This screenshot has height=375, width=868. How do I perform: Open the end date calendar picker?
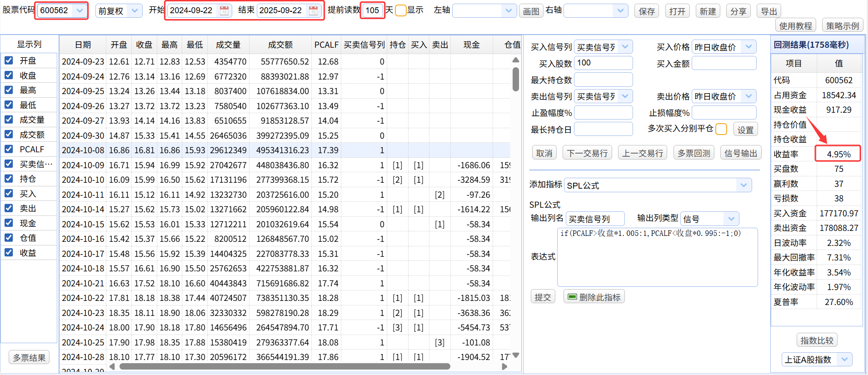coord(313,11)
